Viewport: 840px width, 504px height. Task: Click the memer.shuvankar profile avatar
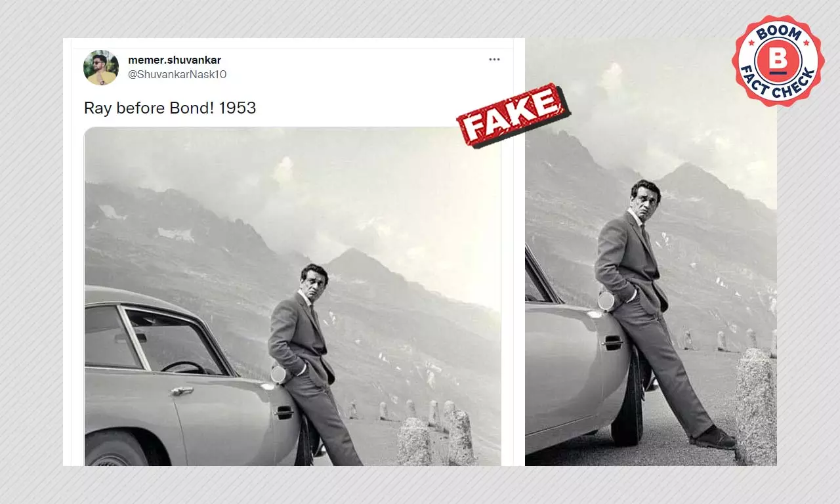click(x=101, y=68)
